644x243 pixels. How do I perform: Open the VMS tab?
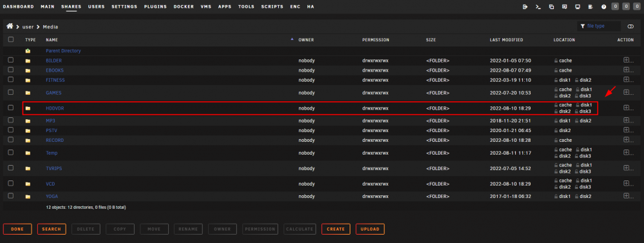tap(206, 7)
